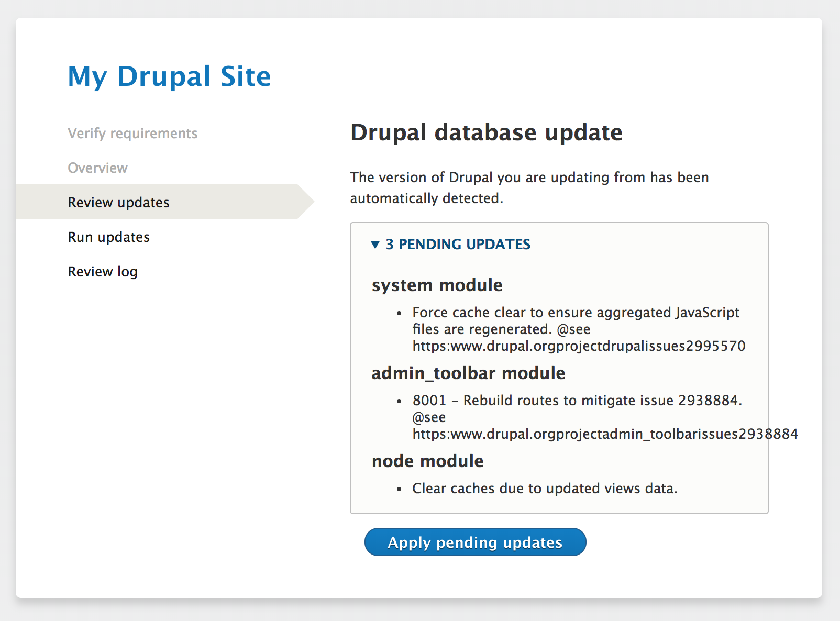Click '8001 – Rebuild routes to mitigate issue' text
This screenshot has width=840, height=621.
click(543, 401)
